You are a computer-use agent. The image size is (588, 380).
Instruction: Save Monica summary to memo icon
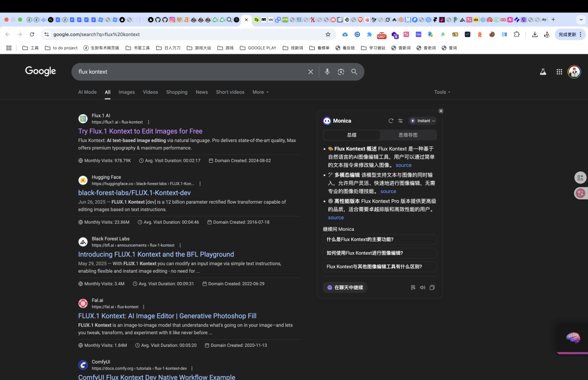(413, 287)
